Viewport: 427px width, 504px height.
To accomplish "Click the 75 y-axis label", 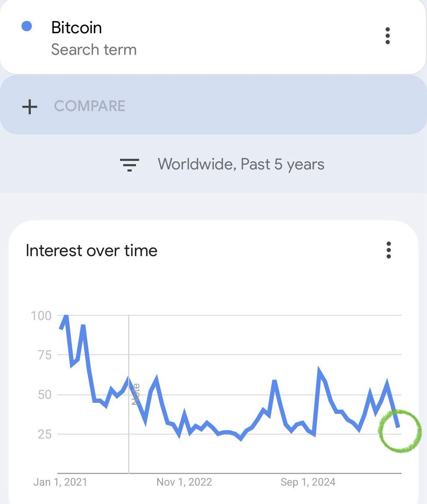I will point(44,355).
